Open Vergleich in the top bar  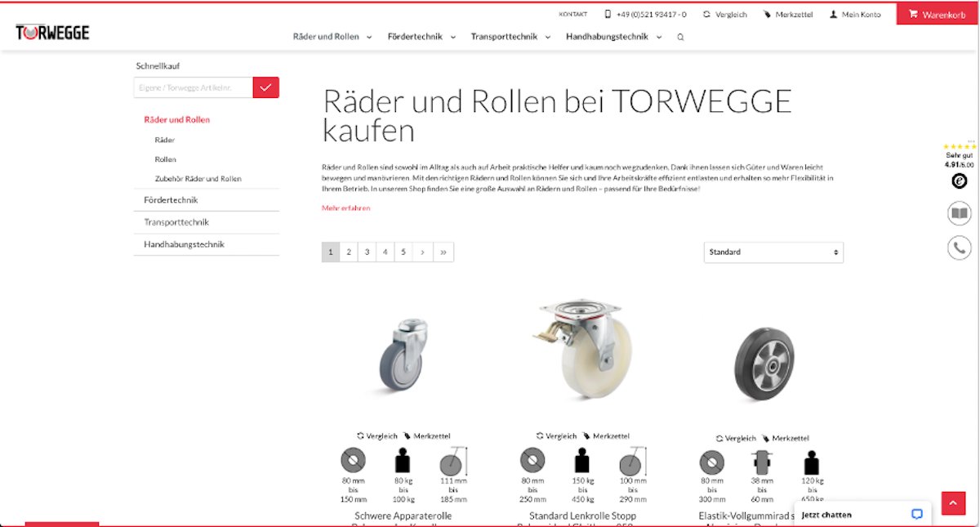pos(724,15)
